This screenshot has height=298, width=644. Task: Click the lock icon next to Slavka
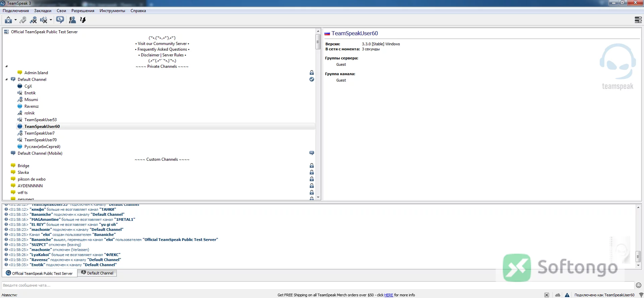point(312,172)
